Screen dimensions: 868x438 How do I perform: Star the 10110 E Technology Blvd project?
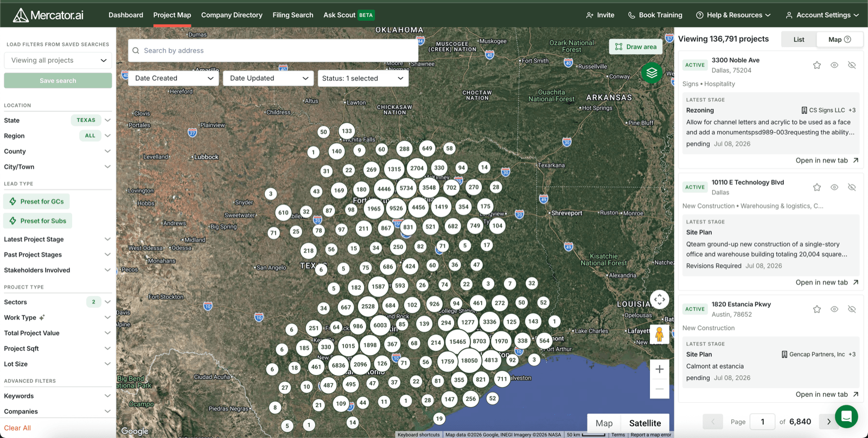pyautogui.click(x=817, y=187)
